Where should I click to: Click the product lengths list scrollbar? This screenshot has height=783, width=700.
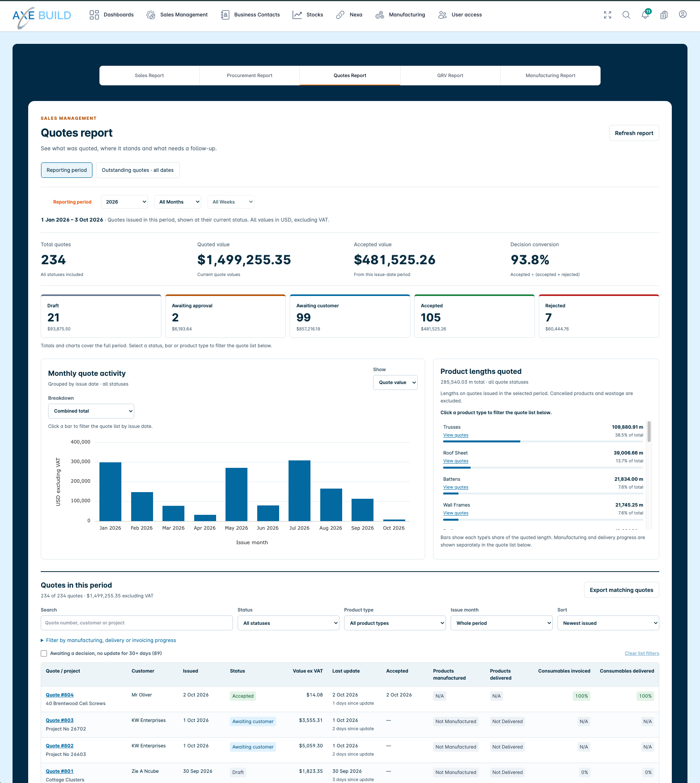click(649, 431)
